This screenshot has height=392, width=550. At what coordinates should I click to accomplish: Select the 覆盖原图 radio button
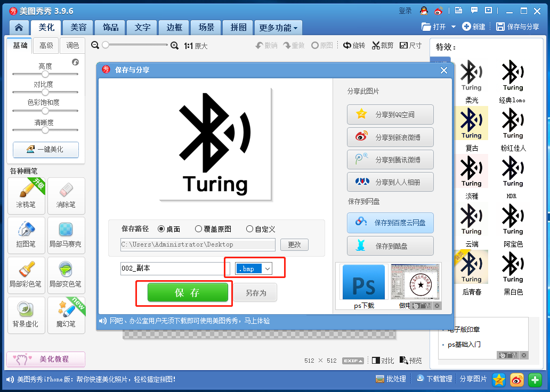198,229
